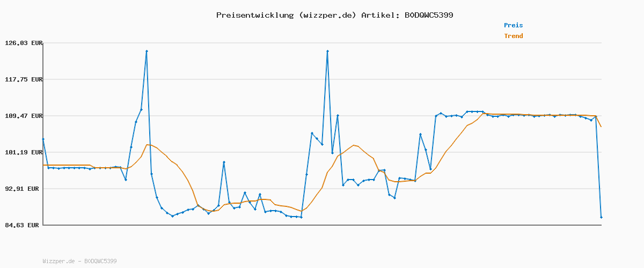Click the Trend legend label
Image resolution: width=644 pixels, height=268 pixels.
513,36
